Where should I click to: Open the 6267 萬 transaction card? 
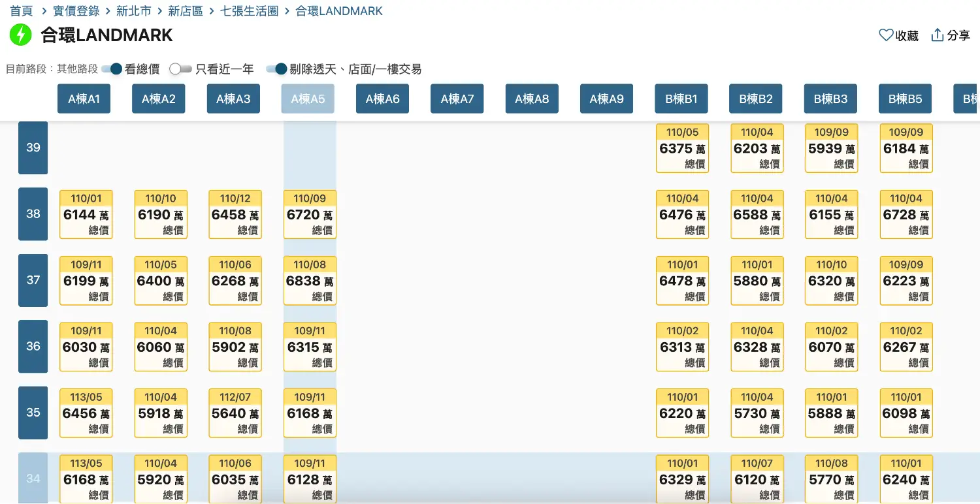tap(906, 347)
